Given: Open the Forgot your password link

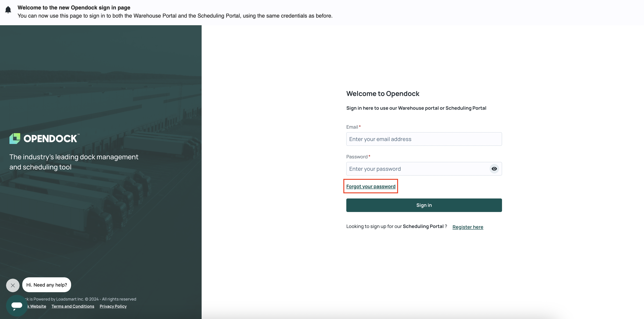Looking at the screenshot, I should pos(371,186).
